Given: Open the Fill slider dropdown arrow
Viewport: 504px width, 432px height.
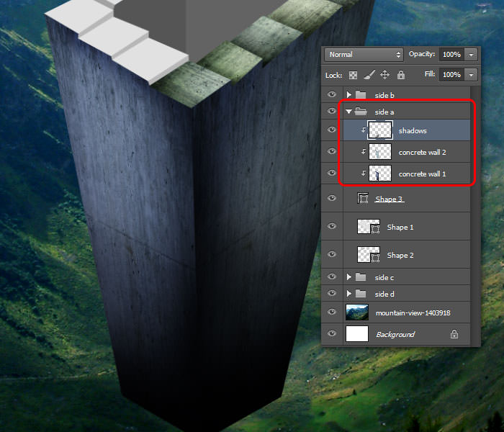Looking at the screenshot, I should (471, 75).
